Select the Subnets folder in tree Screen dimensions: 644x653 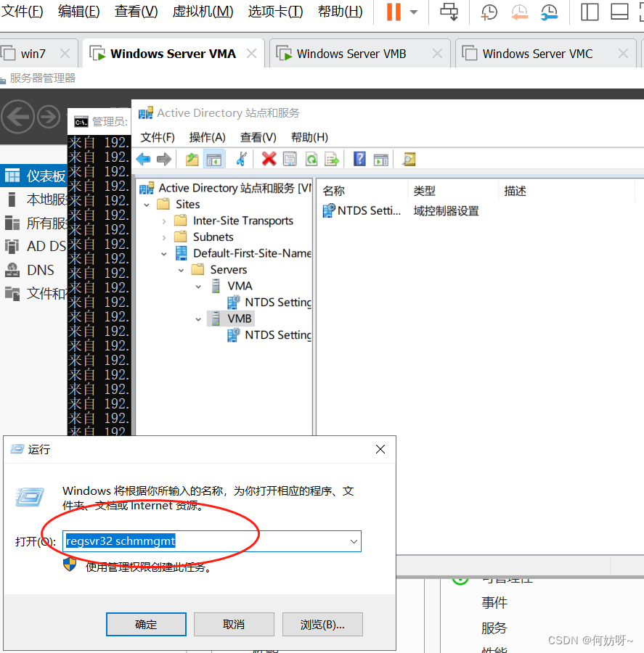coord(213,237)
